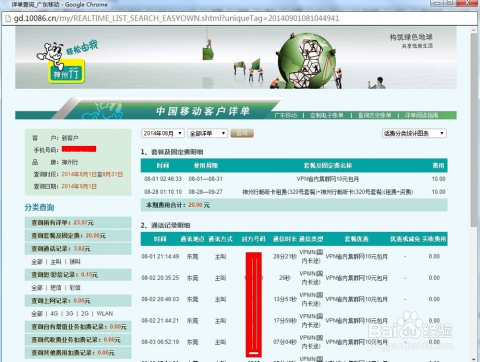Click the page vertical scrollbar thumb
480x362 pixels.
click(474, 130)
